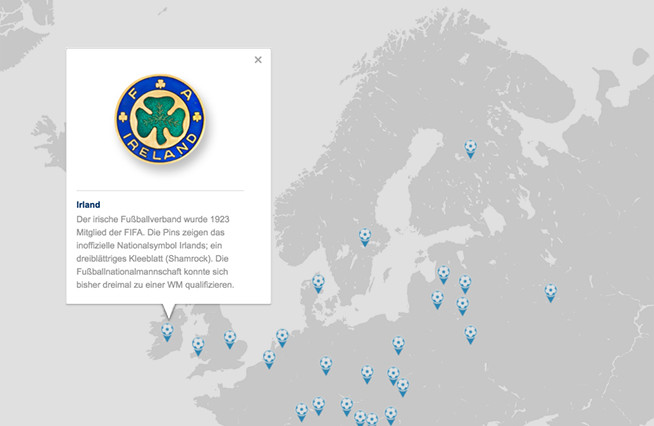Open the football marker on the Netherlands

[282, 338]
